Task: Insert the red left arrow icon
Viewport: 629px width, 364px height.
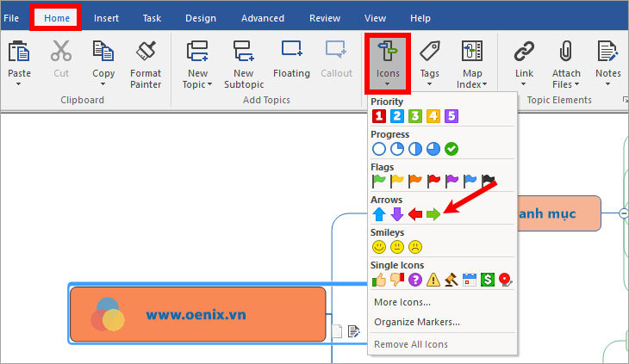Action: pyautogui.click(x=414, y=214)
